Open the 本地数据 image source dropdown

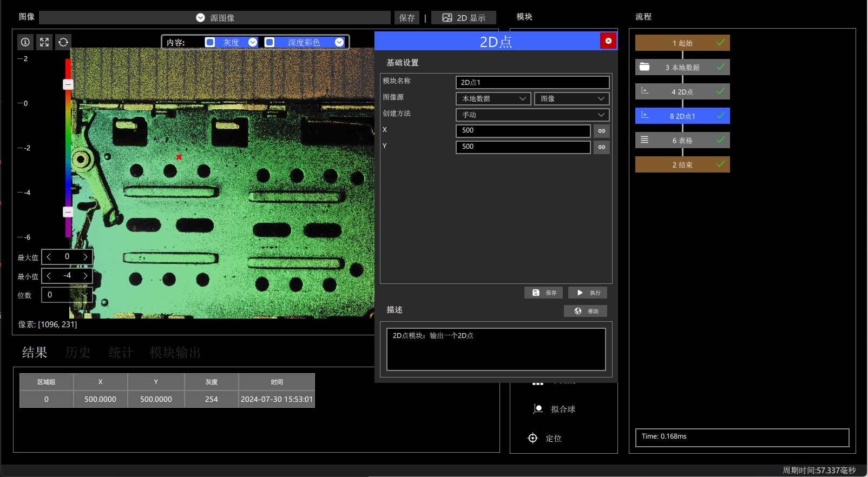(x=494, y=98)
